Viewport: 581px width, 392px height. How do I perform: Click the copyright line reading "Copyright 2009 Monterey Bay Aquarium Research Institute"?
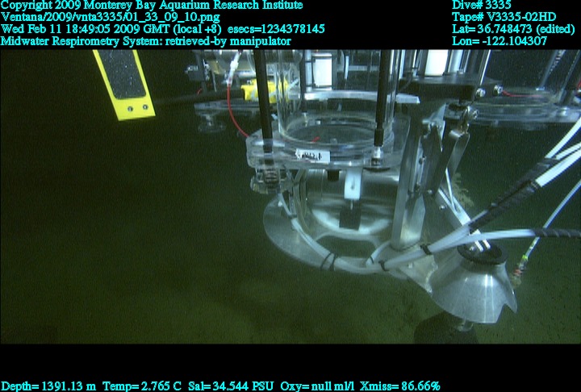pyautogui.click(x=152, y=5)
